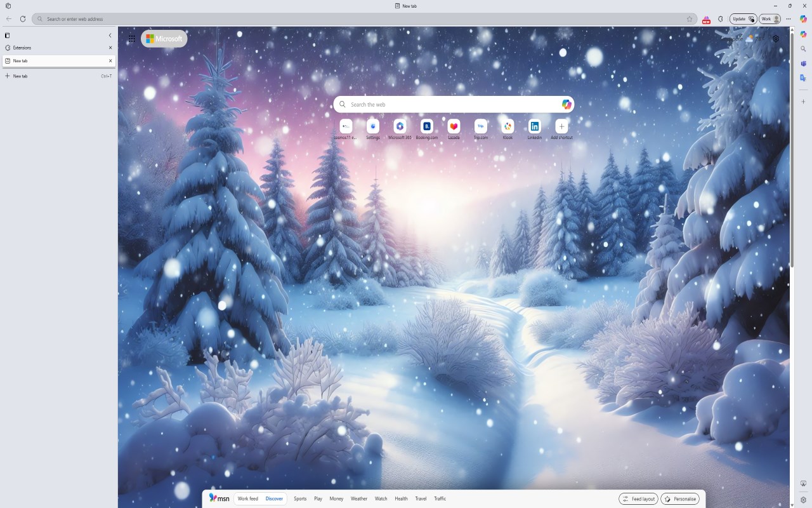The image size is (812, 508).
Task: Close the Extensions tab
Action: (x=110, y=48)
